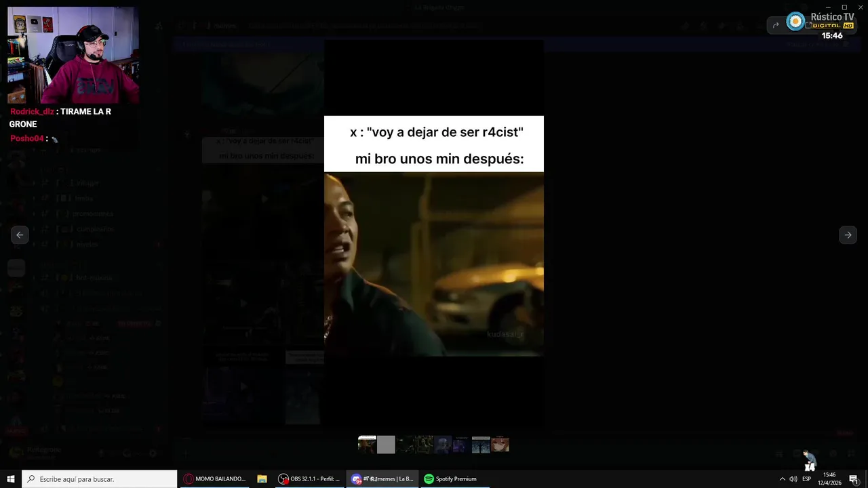The height and width of the screenshot is (488, 868).
Task: Select the gray blank second thumbnail
Action: 386,445
